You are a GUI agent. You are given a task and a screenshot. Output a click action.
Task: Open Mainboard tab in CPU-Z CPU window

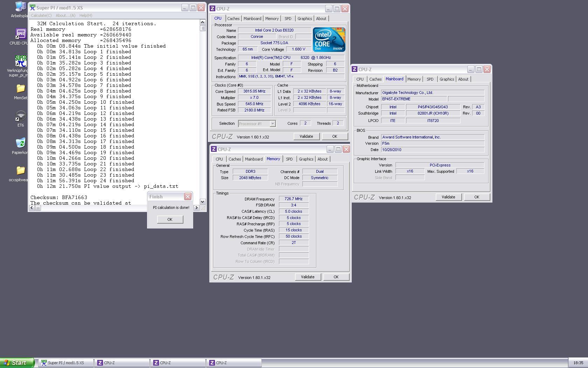[x=252, y=19]
